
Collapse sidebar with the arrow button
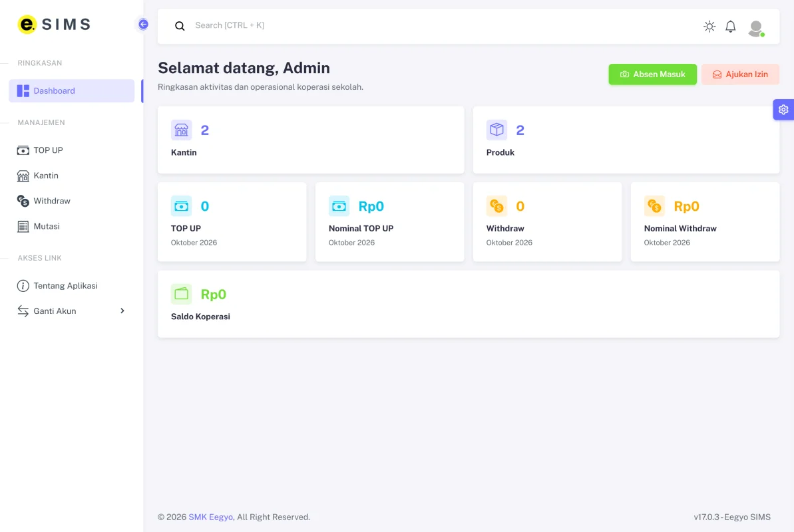coord(143,25)
